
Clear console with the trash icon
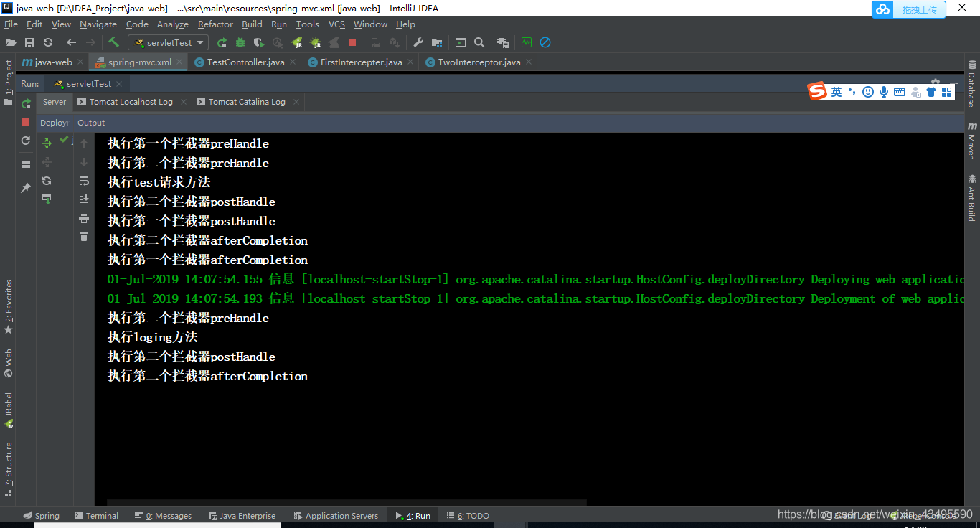point(84,237)
